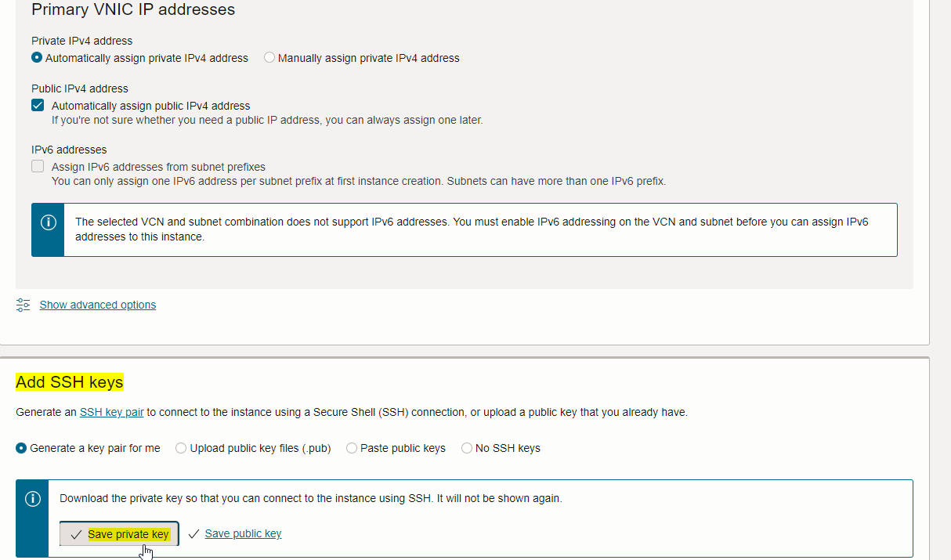Switch to the Paste public keys option

coord(352,448)
